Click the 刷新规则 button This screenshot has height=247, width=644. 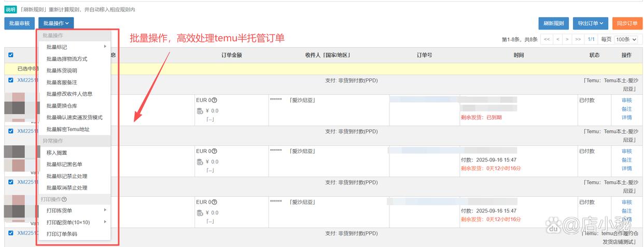(x=553, y=23)
